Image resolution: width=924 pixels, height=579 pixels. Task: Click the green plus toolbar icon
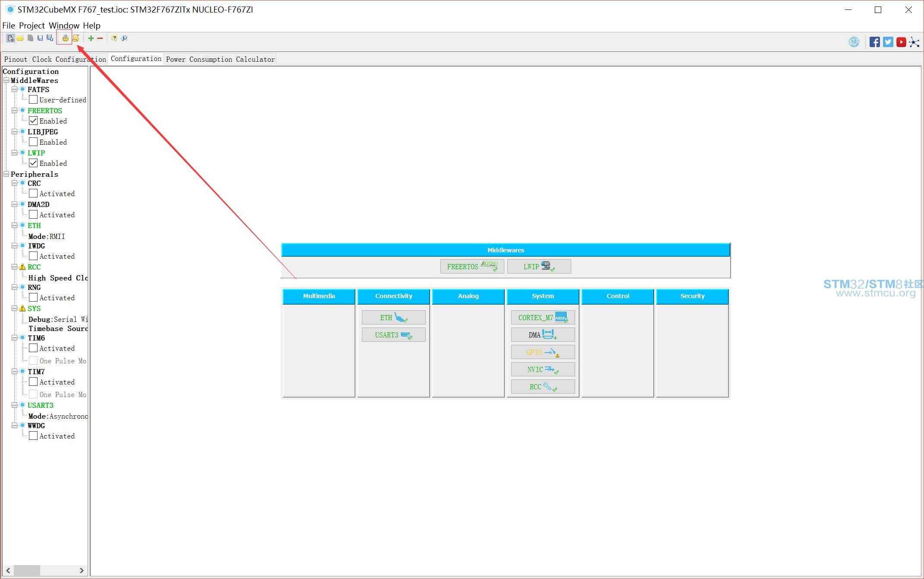tap(91, 38)
